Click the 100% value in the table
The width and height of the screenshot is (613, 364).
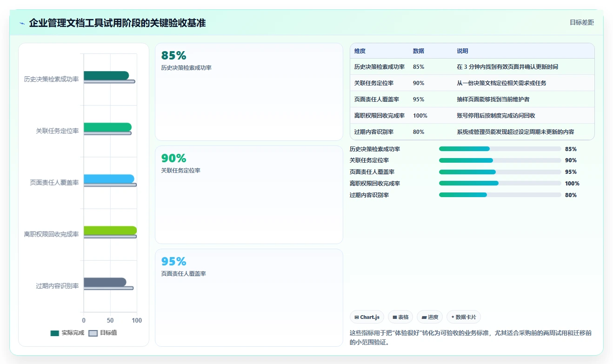coord(420,116)
